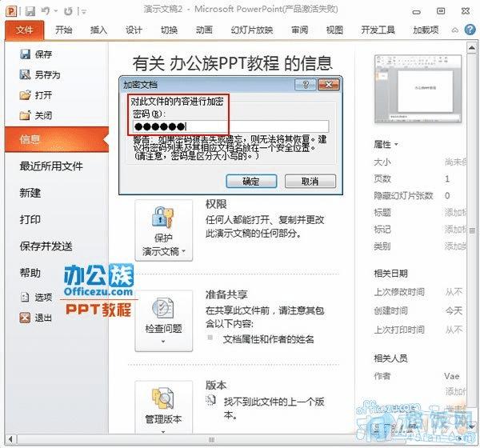The image size is (480, 448).
Task: Click the horizontal scrollbar thumb grip
Action: (x=211, y=440)
